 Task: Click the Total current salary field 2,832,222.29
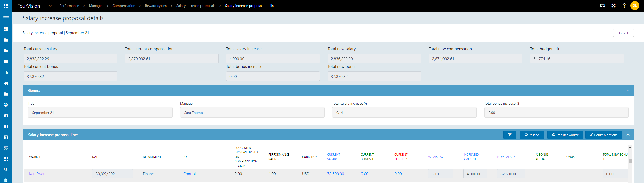click(70, 58)
